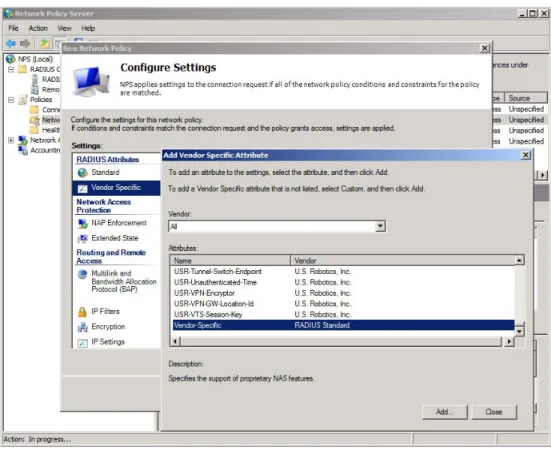Select IP Settings item
The image size is (551, 449).
pyautogui.click(x=108, y=342)
